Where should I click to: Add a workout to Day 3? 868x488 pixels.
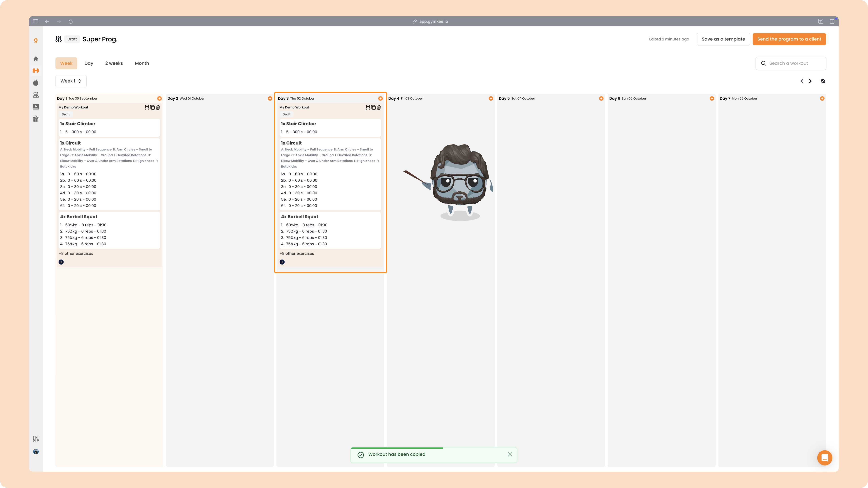(x=380, y=98)
